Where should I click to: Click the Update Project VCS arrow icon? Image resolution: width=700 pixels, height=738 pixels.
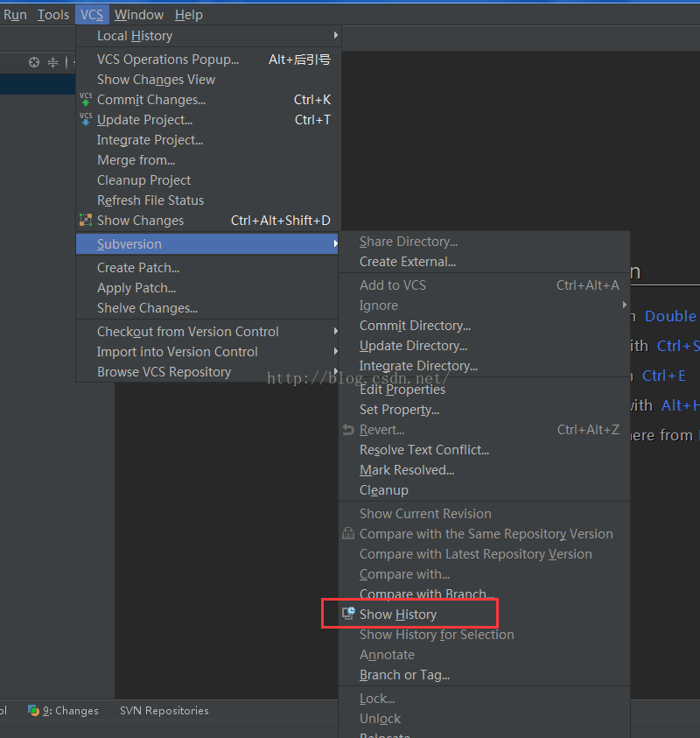point(86,120)
